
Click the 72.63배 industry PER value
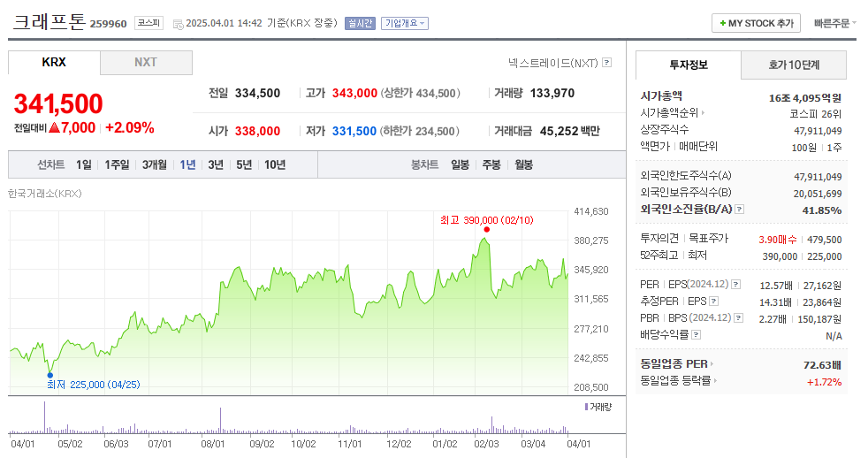(822, 365)
